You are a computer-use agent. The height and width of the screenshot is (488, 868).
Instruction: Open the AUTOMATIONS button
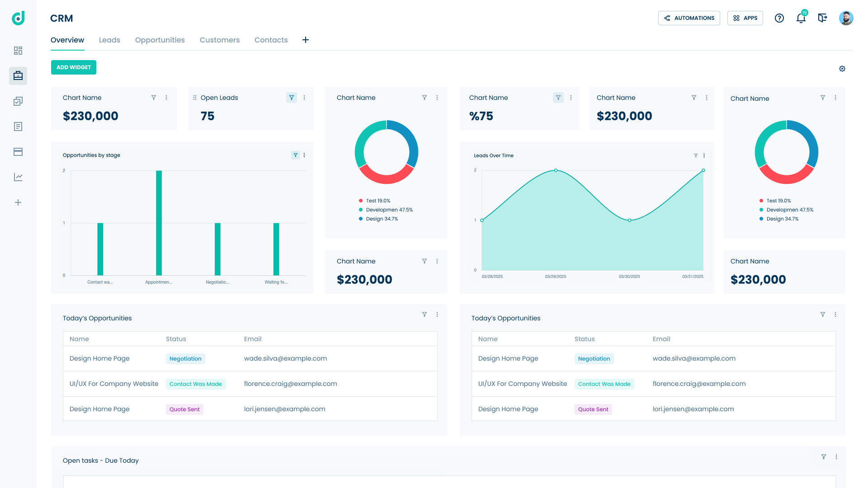coord(689,18)
